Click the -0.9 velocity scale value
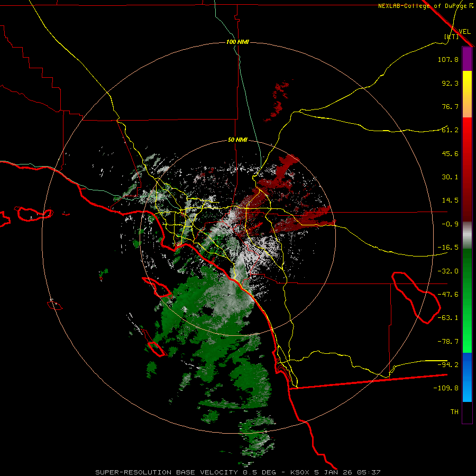The height and width of the screenshot is (476, 476). [450, 224]
